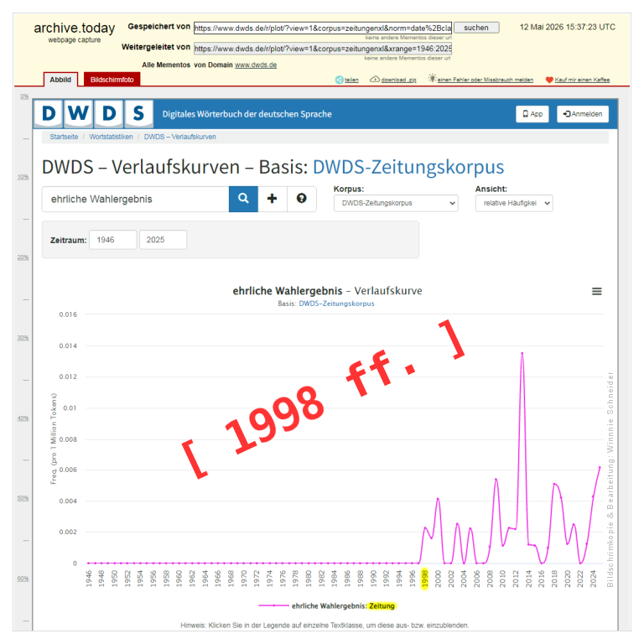This screenshot has width=644, height=644.
Task: Click the blue magnifier search button
Action: coord(243,199)
